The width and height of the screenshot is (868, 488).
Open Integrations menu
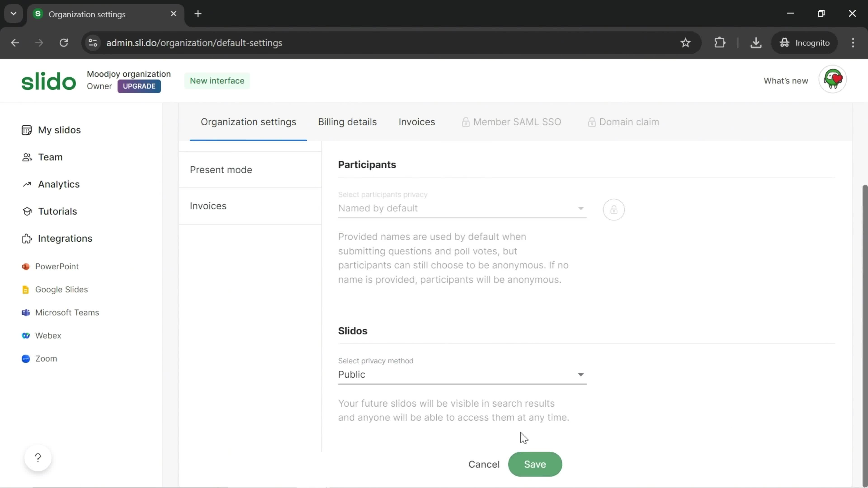(65, 238)
